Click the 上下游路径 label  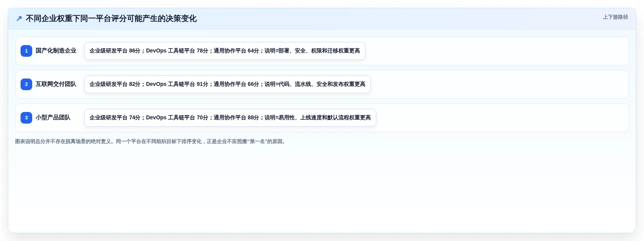pyautogui.click(x=615, y=17)
